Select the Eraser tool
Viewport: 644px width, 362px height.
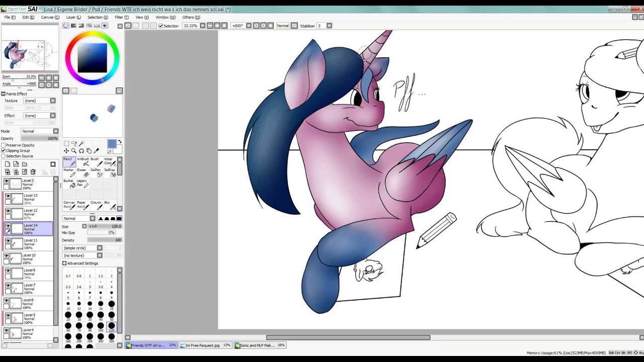click(83, 173)
